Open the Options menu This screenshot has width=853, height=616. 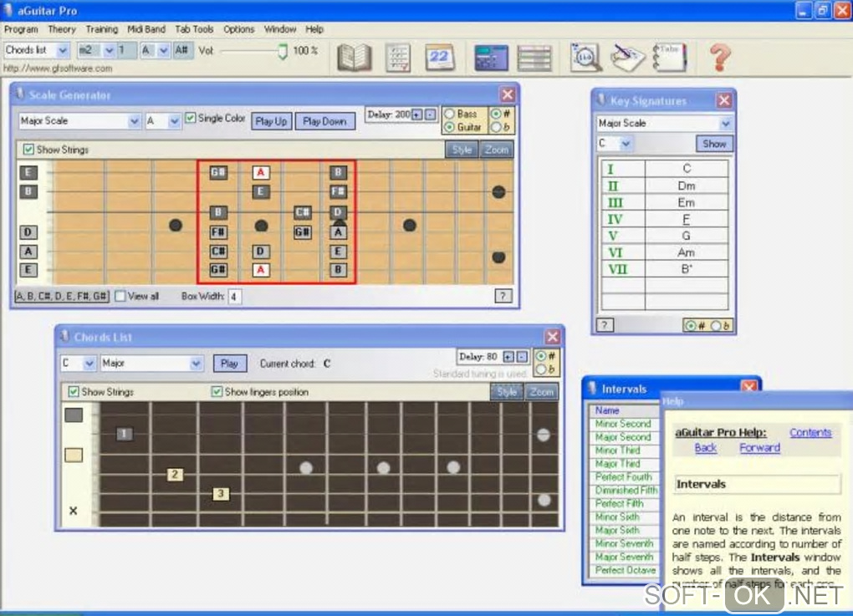238,29
